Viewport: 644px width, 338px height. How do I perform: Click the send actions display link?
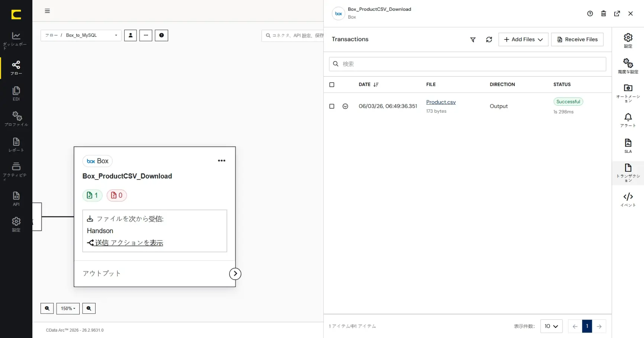pyautogui.click(x=125, y=243)
